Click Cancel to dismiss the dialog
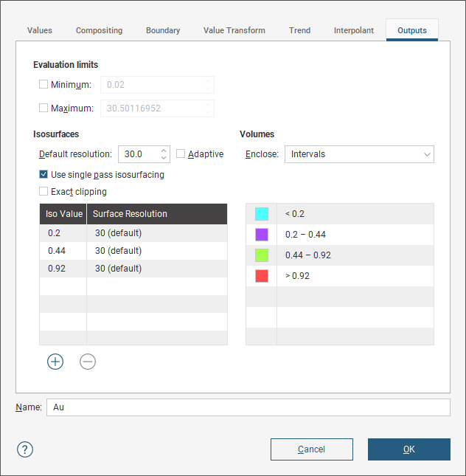This screenshot has height=476, width=466. (x=311, y=449)
